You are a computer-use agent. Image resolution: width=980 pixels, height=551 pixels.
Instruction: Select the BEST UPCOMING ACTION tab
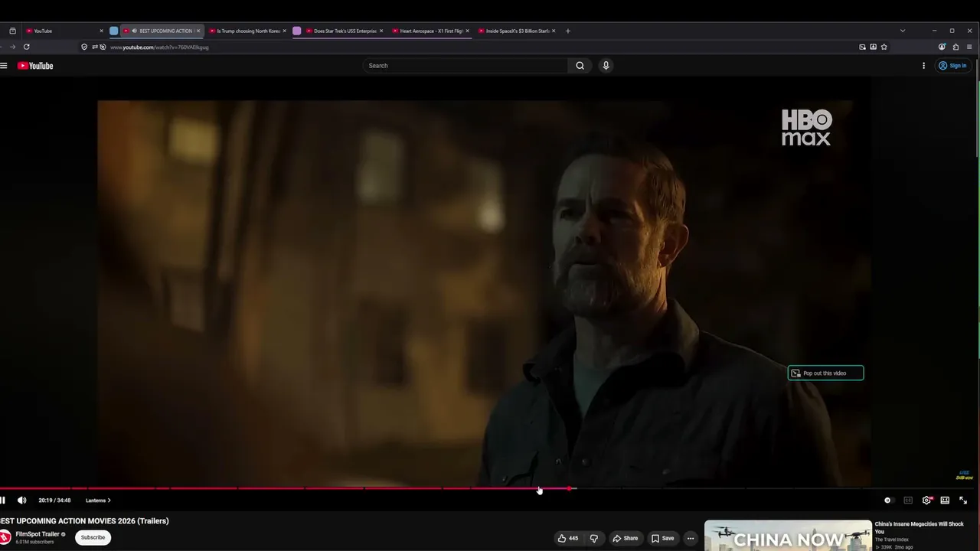tap(161, 31)
